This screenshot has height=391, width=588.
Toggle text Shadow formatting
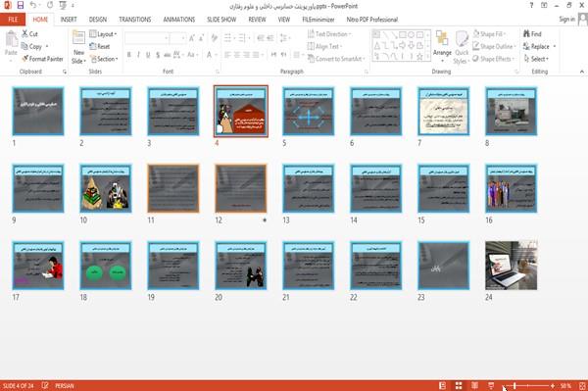(x=158, y=55)
